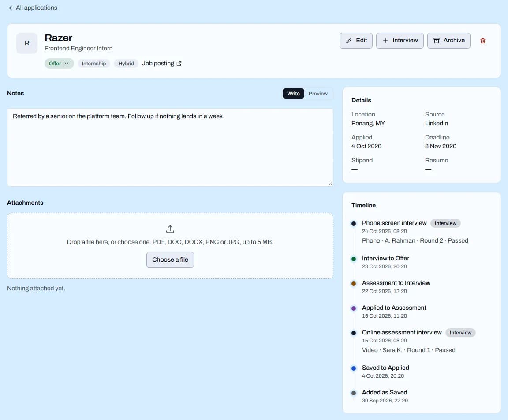508x420 pixels.
Task: Click the back chevron beside All applications
Action: point(11,8)
